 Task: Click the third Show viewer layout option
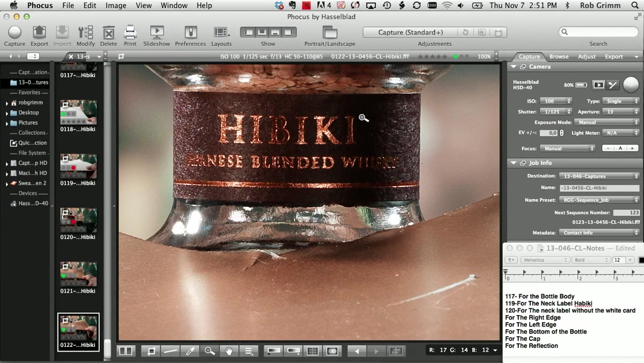click(275, 32)
